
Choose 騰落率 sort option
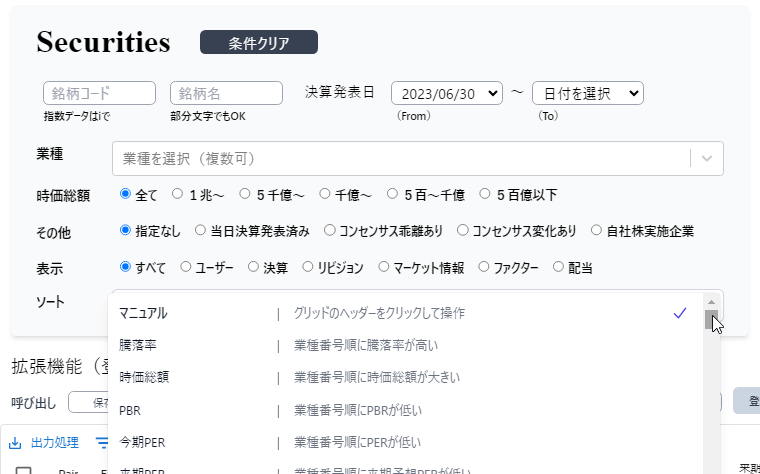click(x=138, y=345)
